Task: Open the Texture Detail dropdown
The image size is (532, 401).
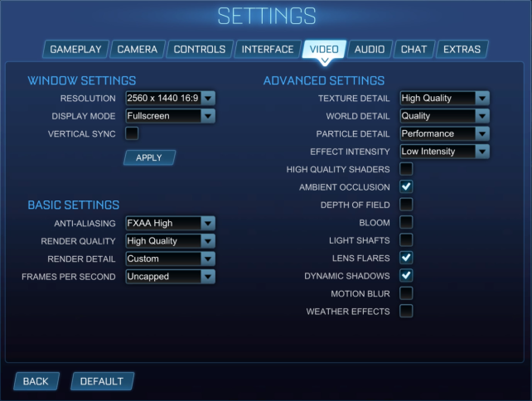Action: point(444,99)
